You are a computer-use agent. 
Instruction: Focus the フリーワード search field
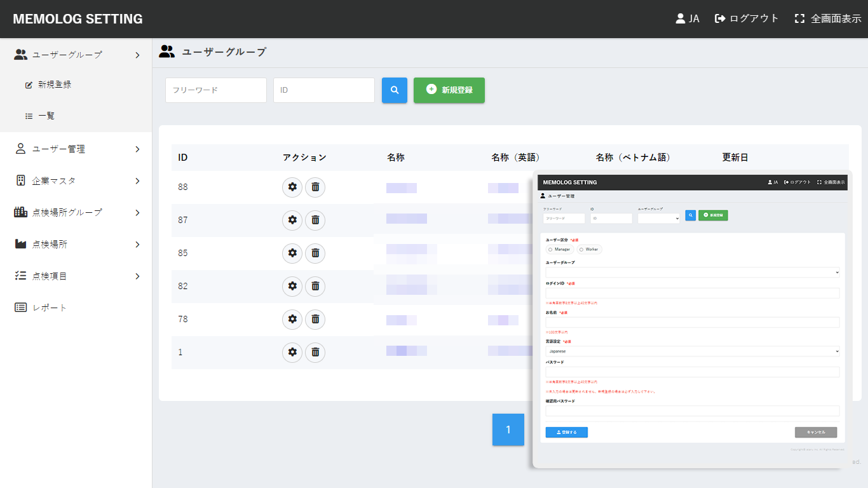215,90
